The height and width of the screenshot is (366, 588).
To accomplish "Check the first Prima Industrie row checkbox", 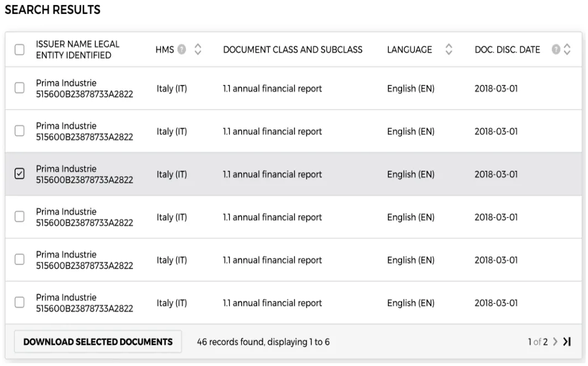I will (x=19, y=88).
